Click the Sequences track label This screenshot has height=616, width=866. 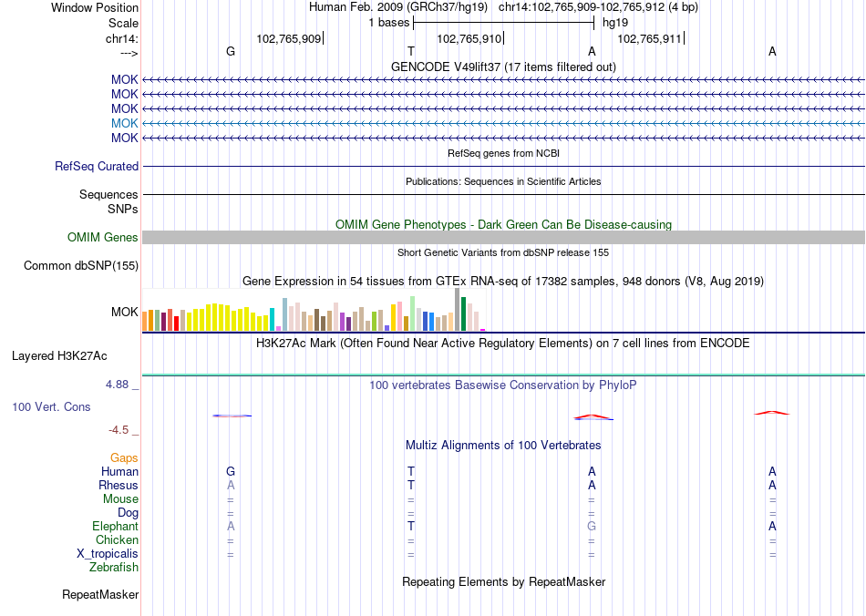(108, 194)
